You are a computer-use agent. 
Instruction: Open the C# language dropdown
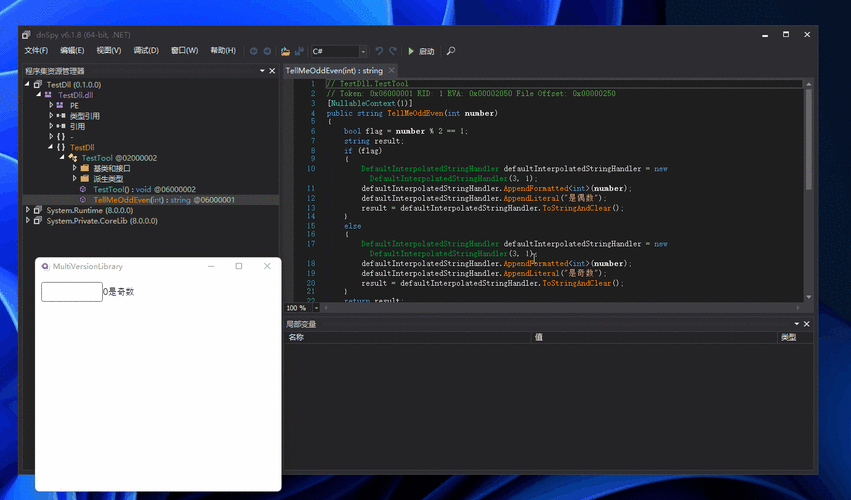click(363, 51)
